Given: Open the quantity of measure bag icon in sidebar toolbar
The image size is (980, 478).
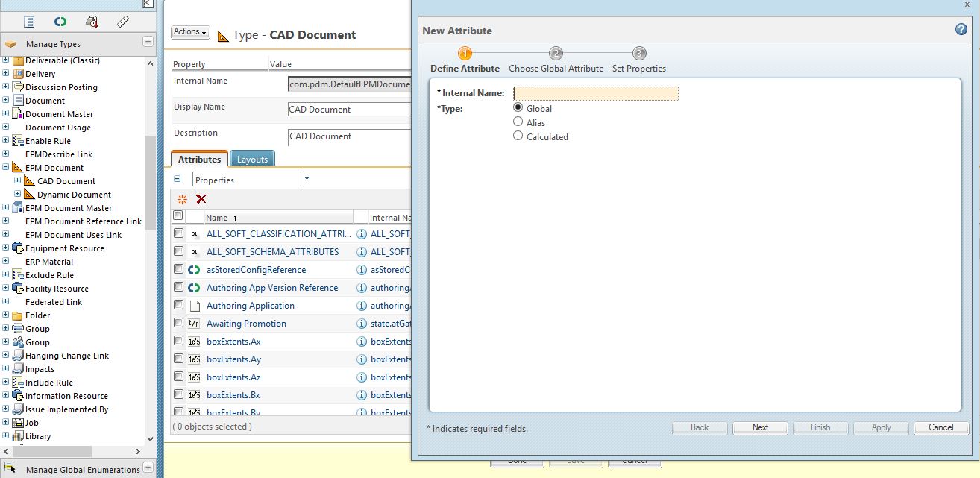Looking at the screenshot, I should coord(92,22).
